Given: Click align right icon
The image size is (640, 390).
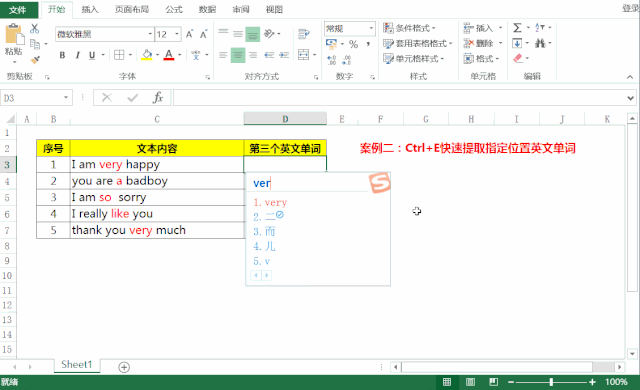Looking at the screenshot, I should click(253, 55).
